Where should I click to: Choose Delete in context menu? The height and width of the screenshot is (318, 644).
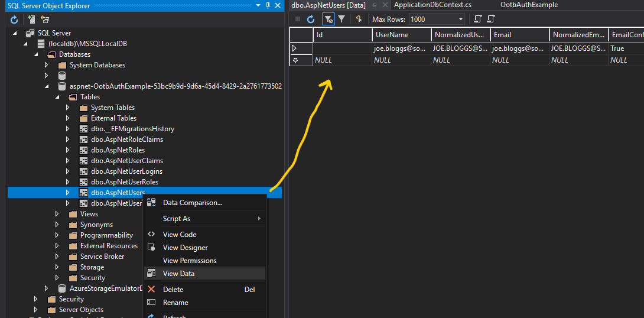pos(204,290)
